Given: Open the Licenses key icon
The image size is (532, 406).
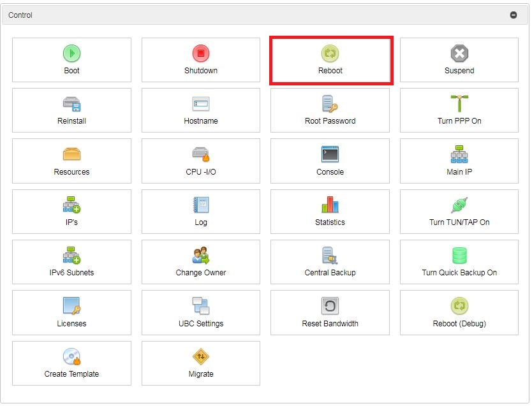Looking at the screenshot, I should [x=71, y=306].
